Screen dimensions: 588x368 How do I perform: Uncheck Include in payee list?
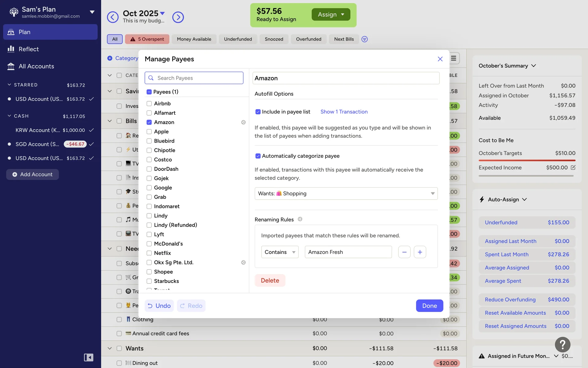[x=258, y=112]
